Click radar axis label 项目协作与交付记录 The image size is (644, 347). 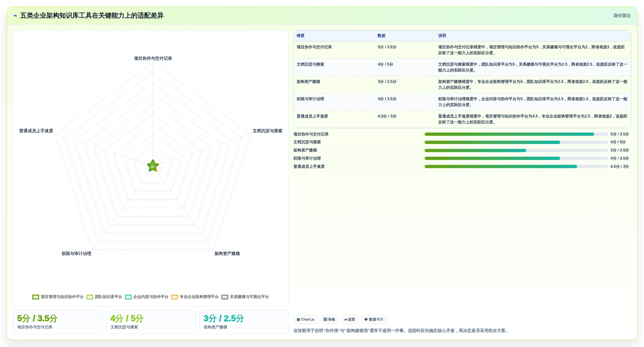(153, 58)
